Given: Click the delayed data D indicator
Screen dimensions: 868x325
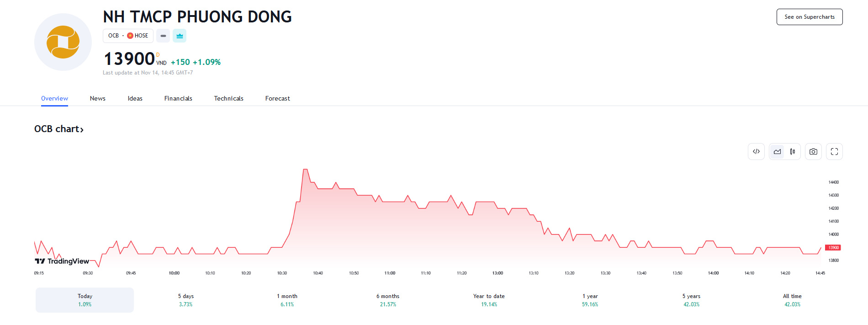Looking at the screenshot, I should pos(158,55).
